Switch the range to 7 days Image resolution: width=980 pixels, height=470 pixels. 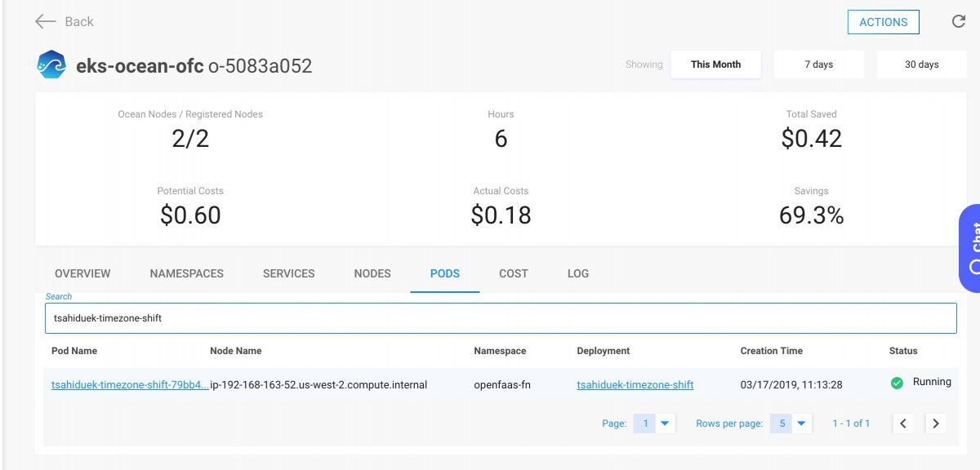(x=818, y=64)
